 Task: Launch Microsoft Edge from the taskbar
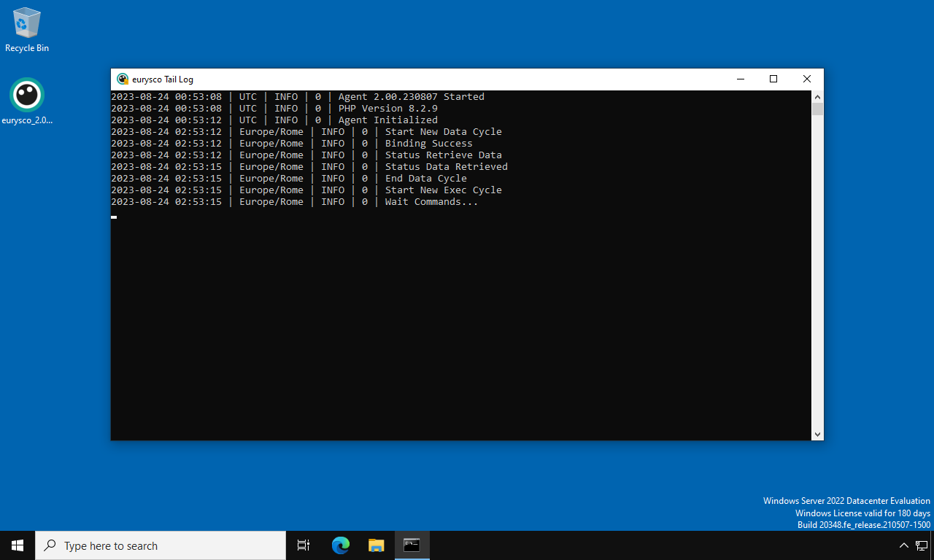tap(341, 545)
